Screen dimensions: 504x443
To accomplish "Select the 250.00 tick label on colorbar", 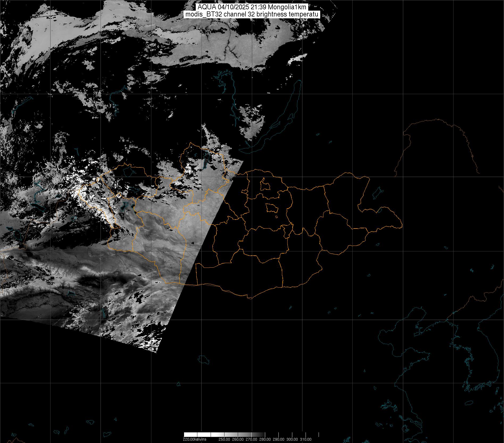I will pos(224,439).
